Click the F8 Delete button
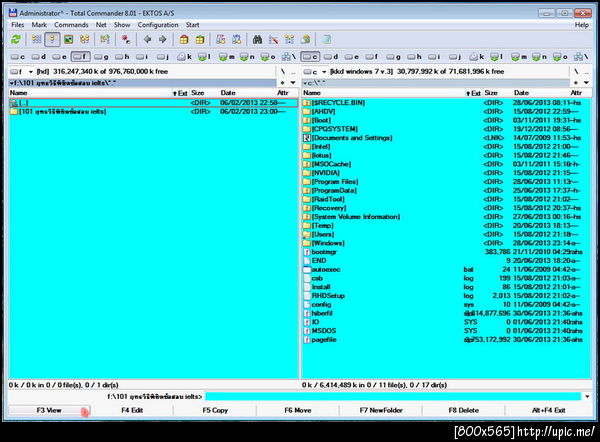Screen dimensions: 600x442 [463, 410]
